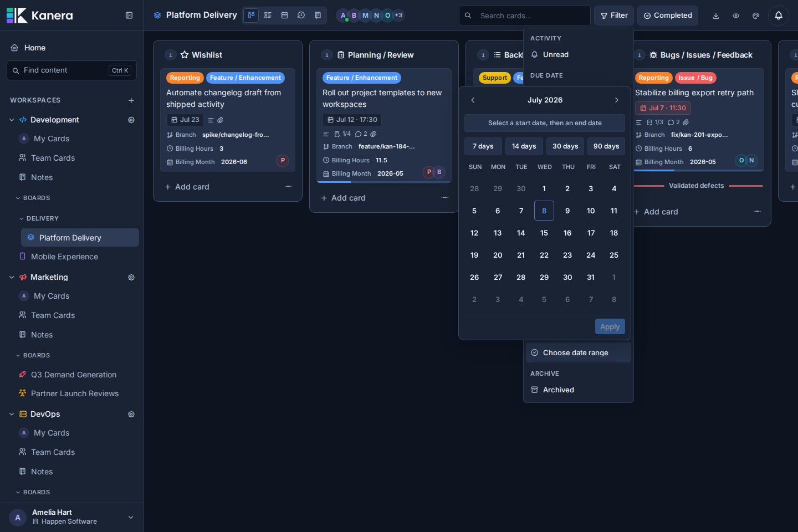The width and height of the screenshot is (798, 532).
Task: Open Notes under DevOps
Action: (x=78, y=472)
